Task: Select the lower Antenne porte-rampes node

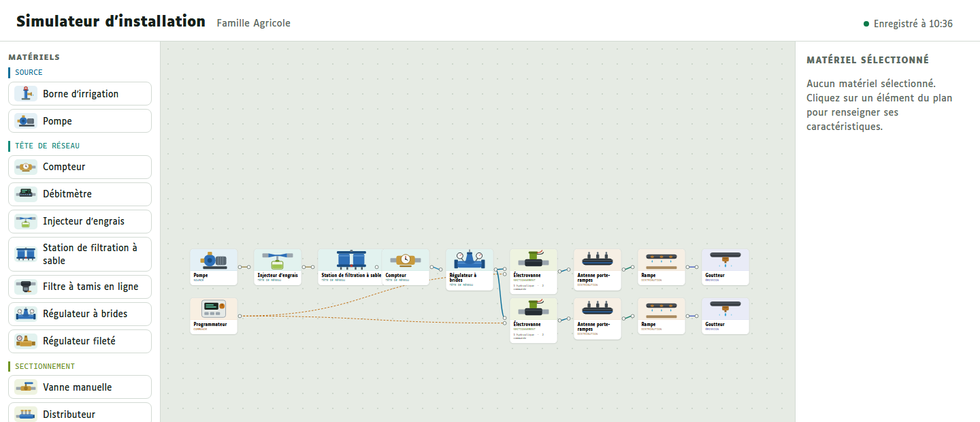Action: [x=598, y=319]
